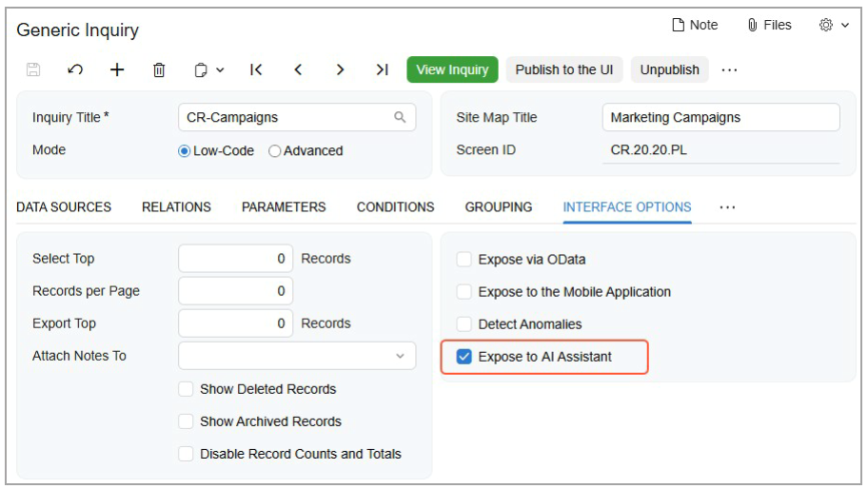The width and height of the screenshot is (868, 489).
Task: Click the green View Inquiry button
Action: pos(452,69)
